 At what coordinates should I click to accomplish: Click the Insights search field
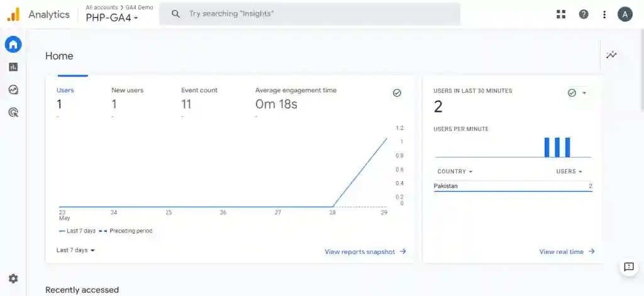coord(309,14)
